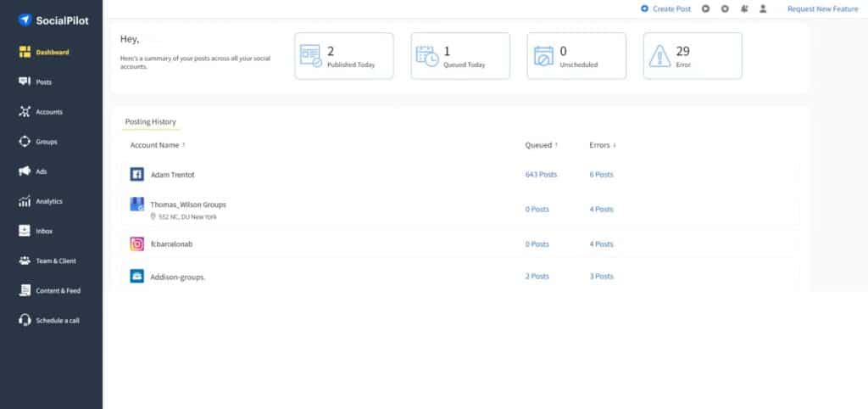This screenshot has width=868, height=409.
Task: Click the Schedule a call headset icon
Action: tap(25, 321)
